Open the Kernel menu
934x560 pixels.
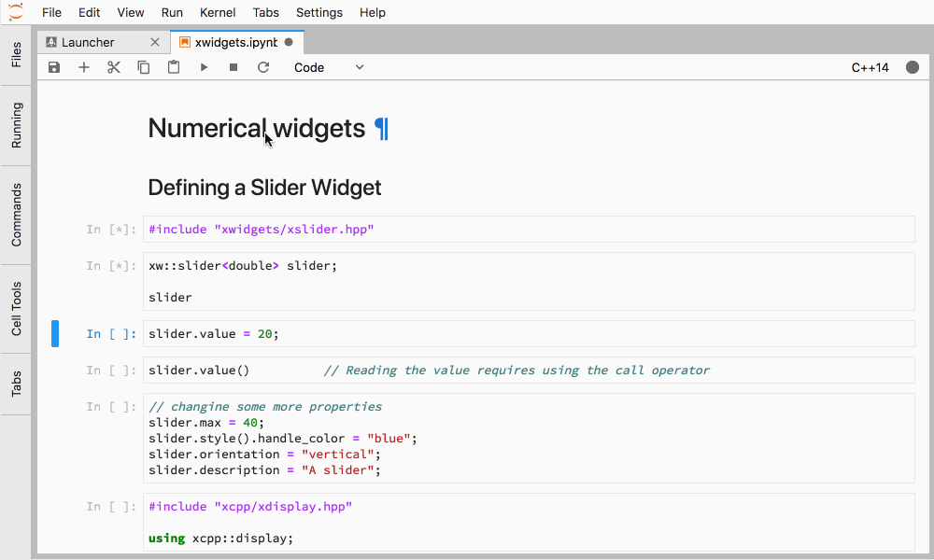[x=218, y=12]
